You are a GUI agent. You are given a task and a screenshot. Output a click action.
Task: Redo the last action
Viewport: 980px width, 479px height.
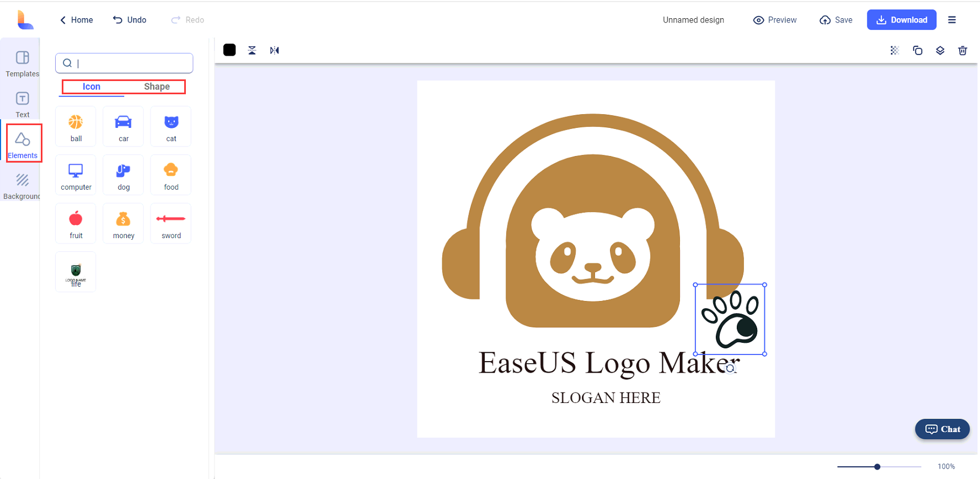(188, 20)
